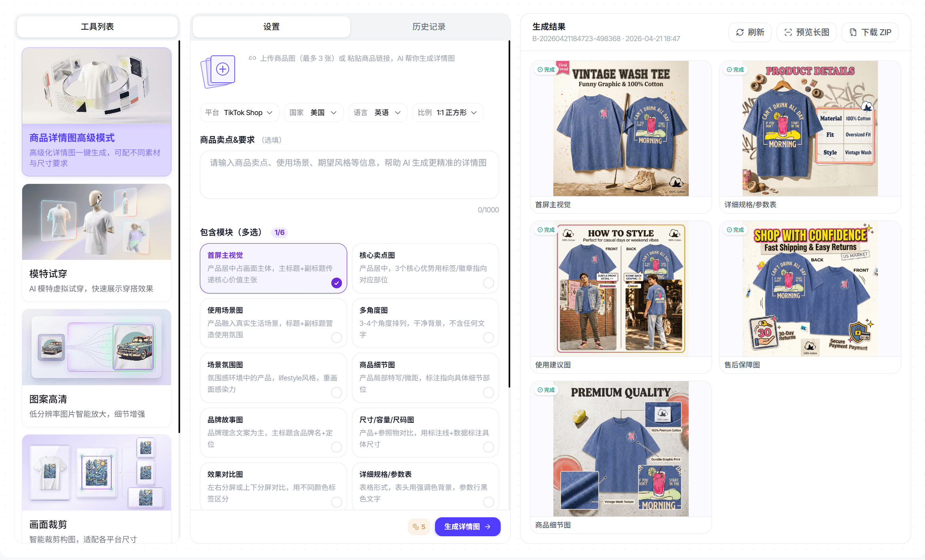Click the 完成 status badge on 商品细节图 result
The height and width of the screenshot is (560, 925).
546,390
